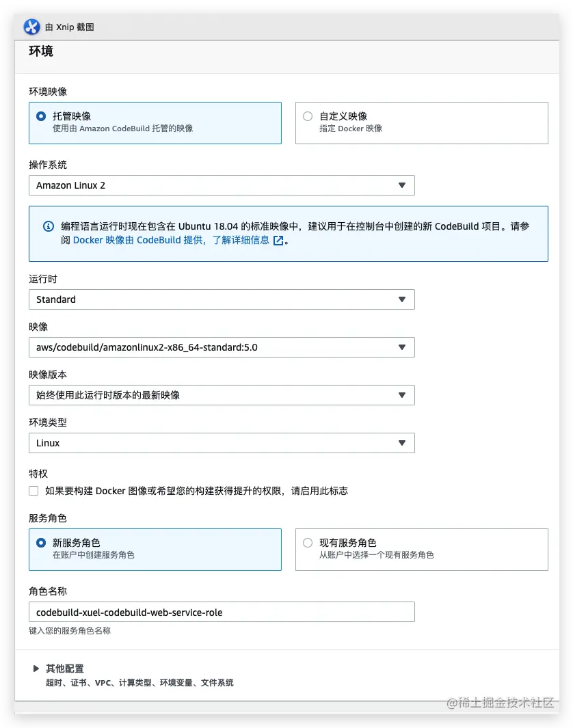
Task: Click the 服务角色 label
Action: [x=48, y=518]
